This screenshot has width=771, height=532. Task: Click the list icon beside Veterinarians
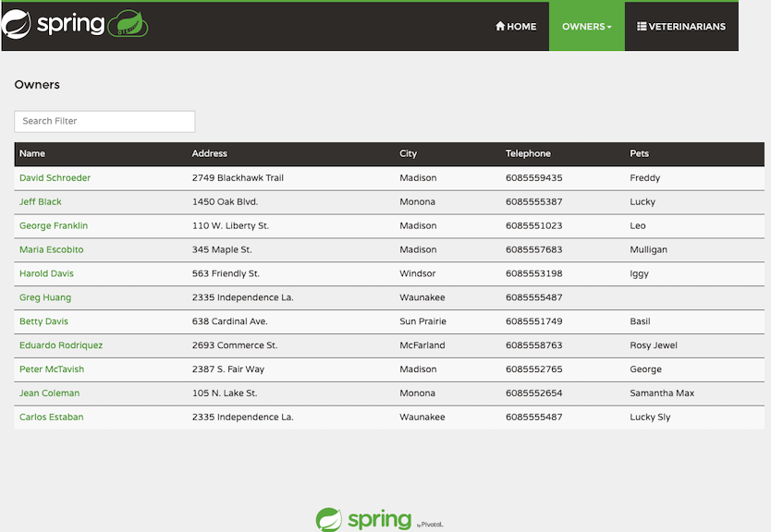tap(642, 26)
